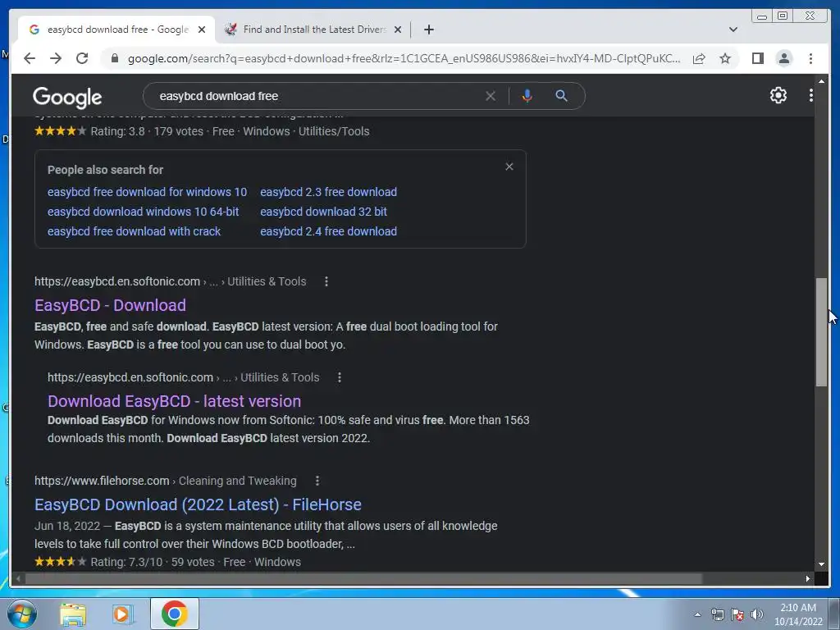Submit search with the magnifier icon
840x630 pixels.
561,96
